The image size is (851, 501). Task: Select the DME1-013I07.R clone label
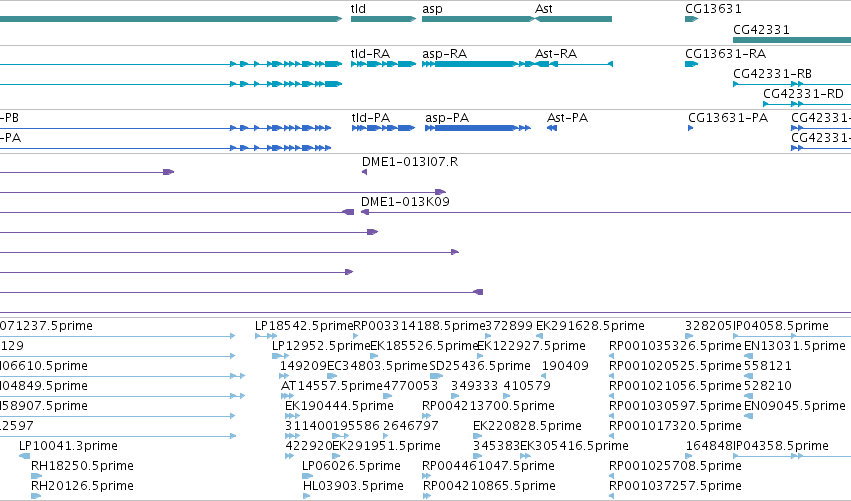(410, 162)
